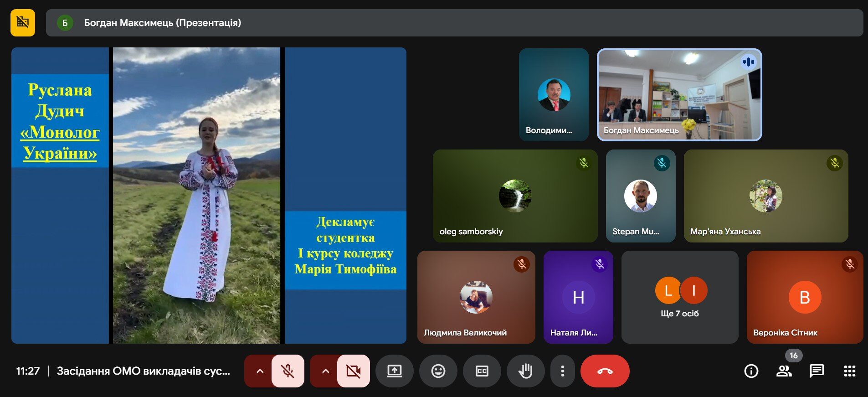The width and height of the screenshot is (868, 397).
Task: Open more options three-dot menu
Action: coord(562,371)
